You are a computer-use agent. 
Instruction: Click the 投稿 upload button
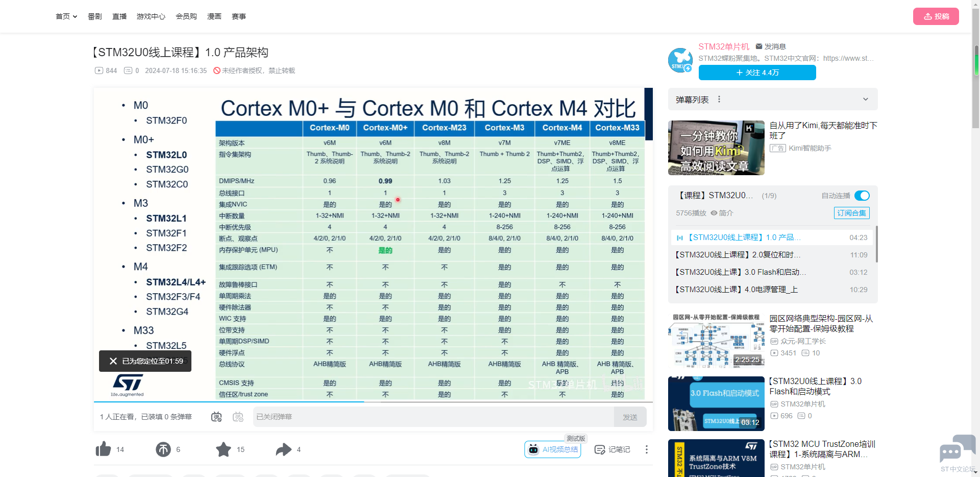click(936, 16)
